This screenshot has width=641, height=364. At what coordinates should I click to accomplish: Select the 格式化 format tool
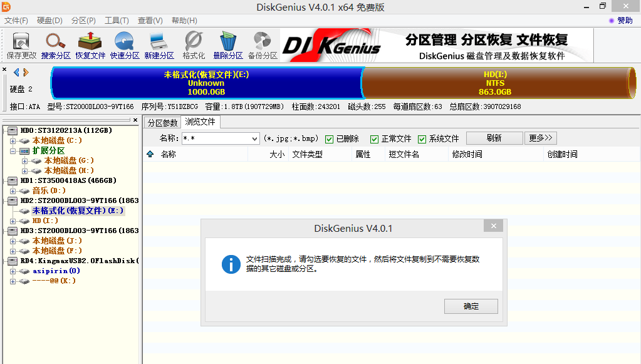tap(194, 45)
